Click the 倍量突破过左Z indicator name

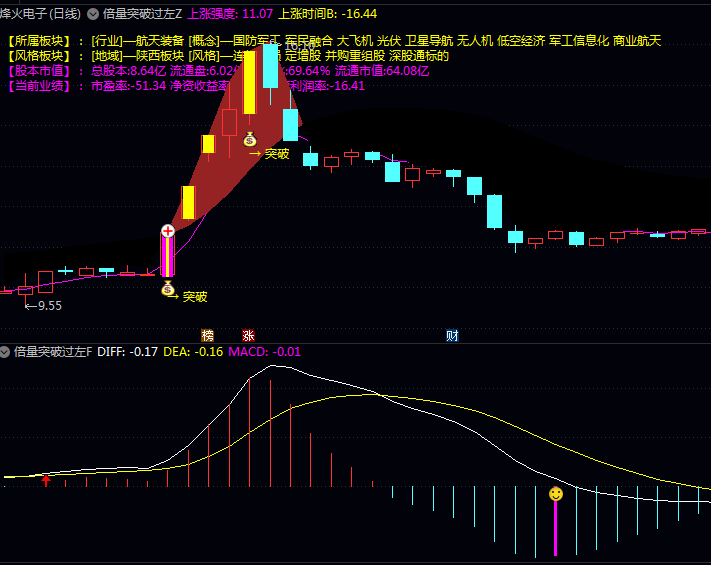coord(142,14)
